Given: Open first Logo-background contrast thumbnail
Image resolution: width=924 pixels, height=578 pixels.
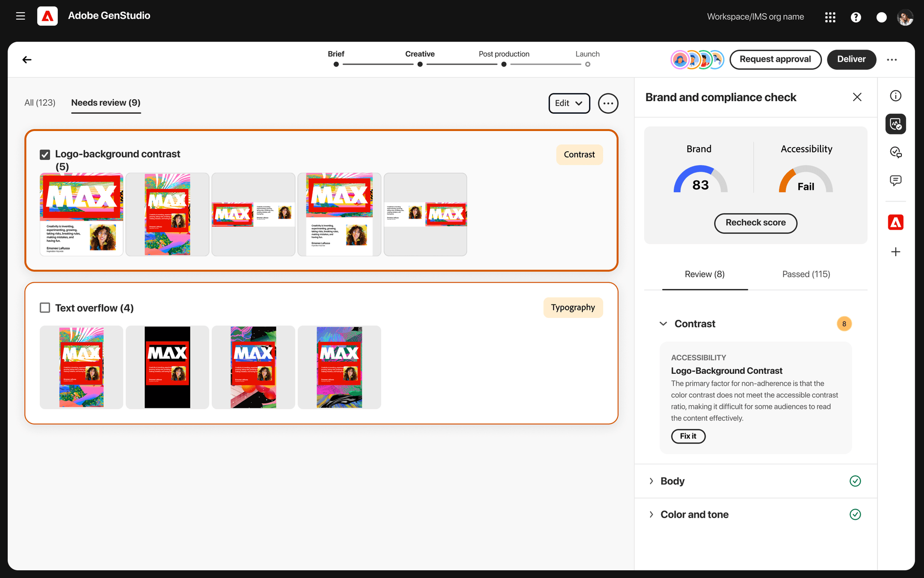Looking at the screenshot, I should 81,214.
